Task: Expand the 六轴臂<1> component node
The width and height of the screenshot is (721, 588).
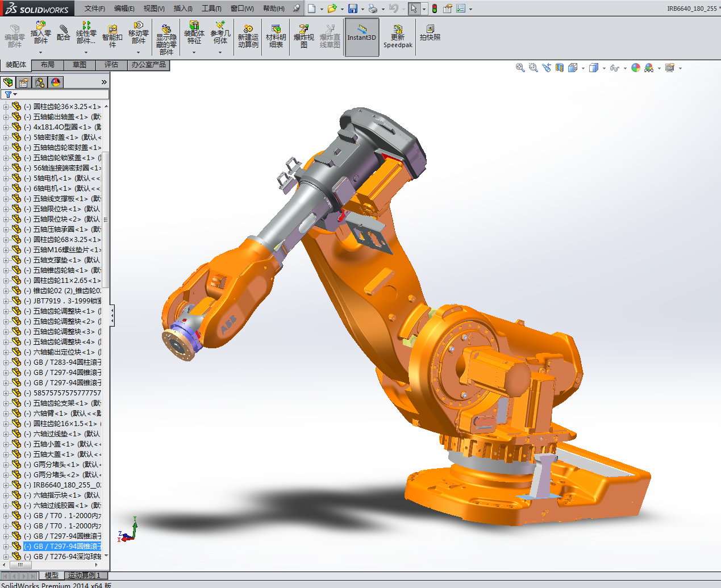Action: (x=6, y=414)
